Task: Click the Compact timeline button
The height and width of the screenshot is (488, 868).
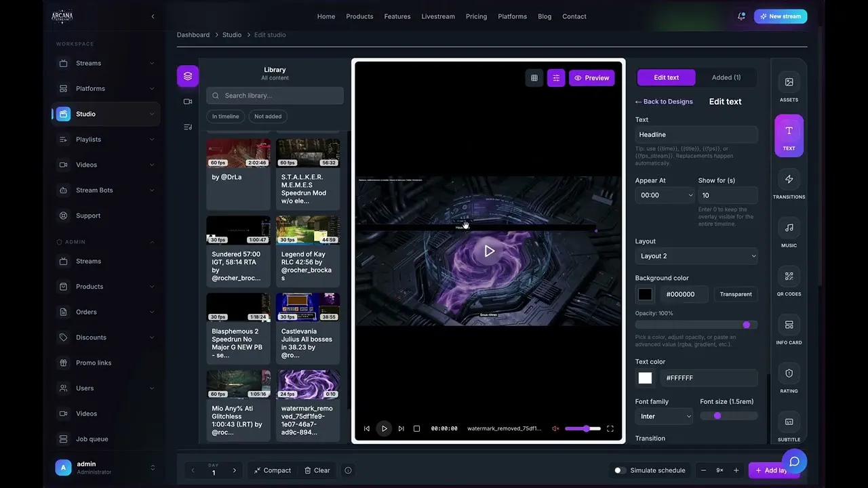Action: [x=273, y=470]
